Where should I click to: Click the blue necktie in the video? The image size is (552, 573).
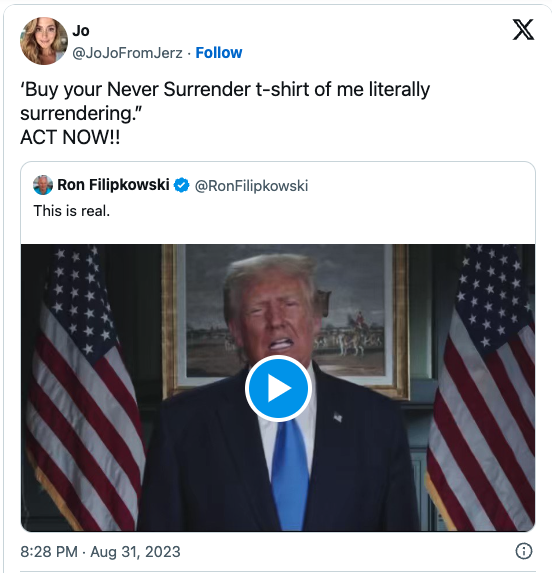[290, 474]
